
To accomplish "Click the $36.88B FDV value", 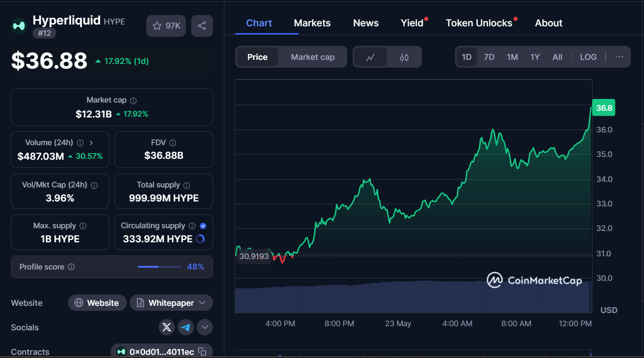I will 164,156.
